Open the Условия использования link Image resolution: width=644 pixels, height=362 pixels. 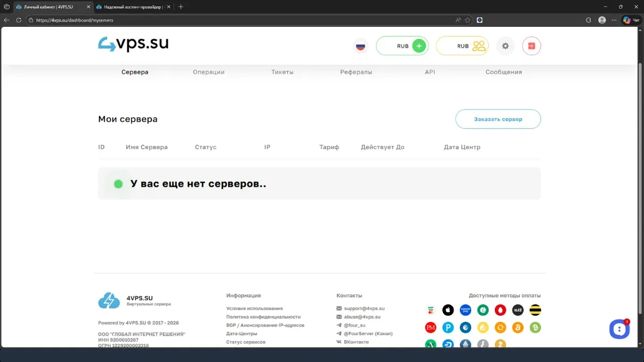[254, 308]
